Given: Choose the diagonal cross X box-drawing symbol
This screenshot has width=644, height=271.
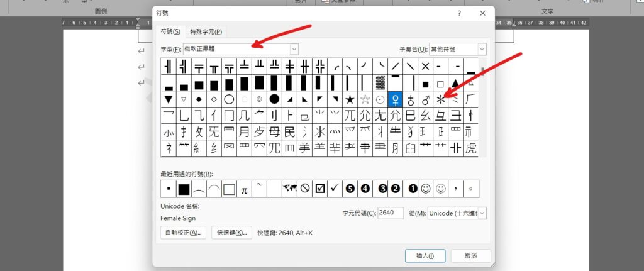Looking at the screenshot, I should pyautogui.click(x=426, y=66).
